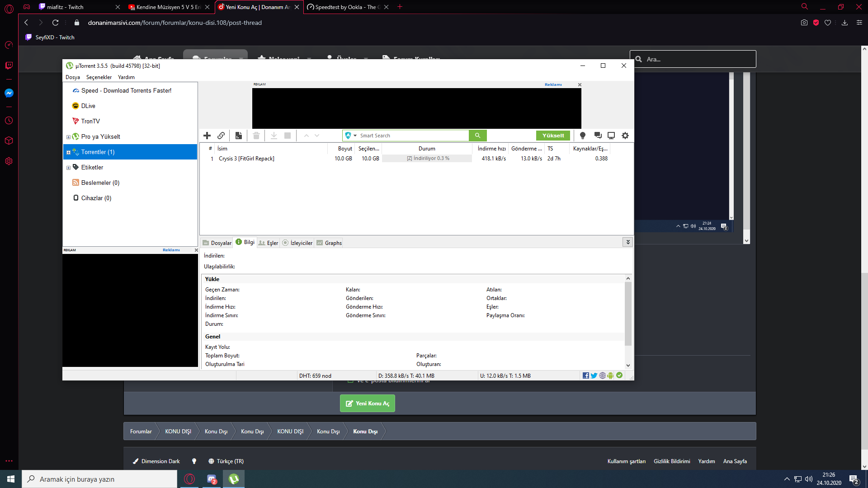Image resolution: width=868 pixels, height=488 pixels.
Task: Show hidden tray icons on the taskbar
Action: 787,479
